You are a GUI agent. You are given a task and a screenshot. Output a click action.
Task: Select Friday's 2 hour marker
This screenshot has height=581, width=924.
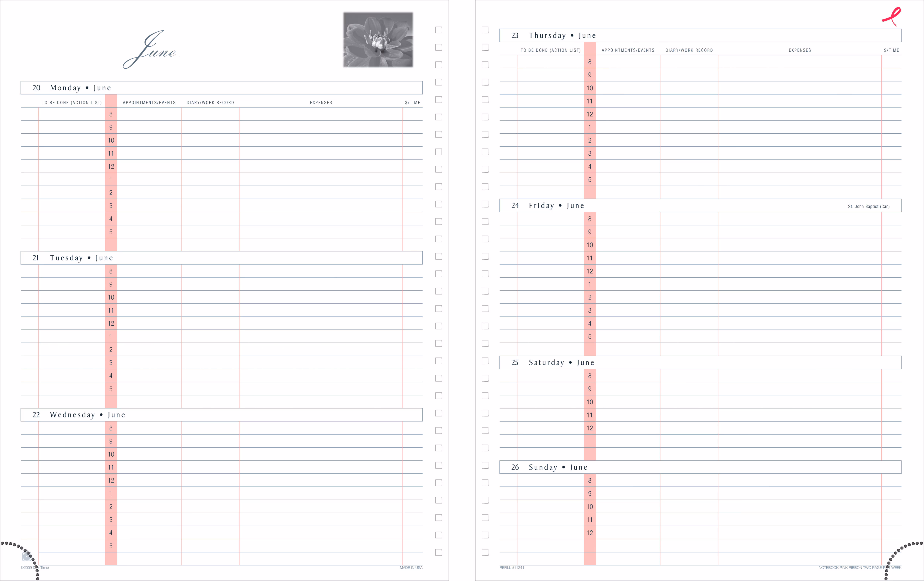[x=590, y=297]
